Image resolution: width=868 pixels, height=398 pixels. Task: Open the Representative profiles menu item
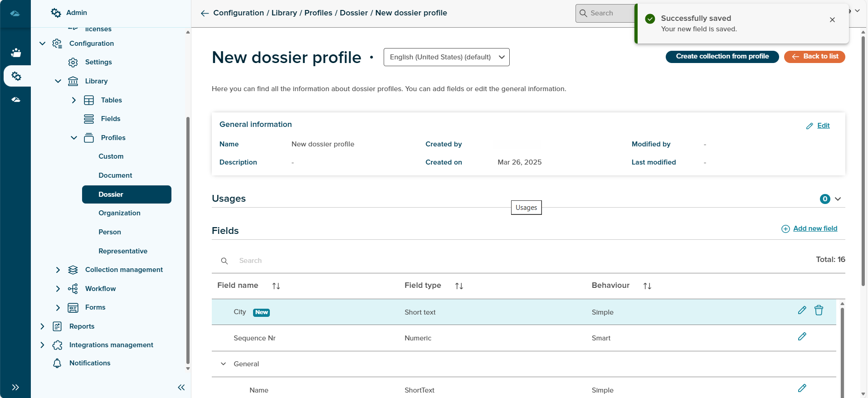pos(123,251)
